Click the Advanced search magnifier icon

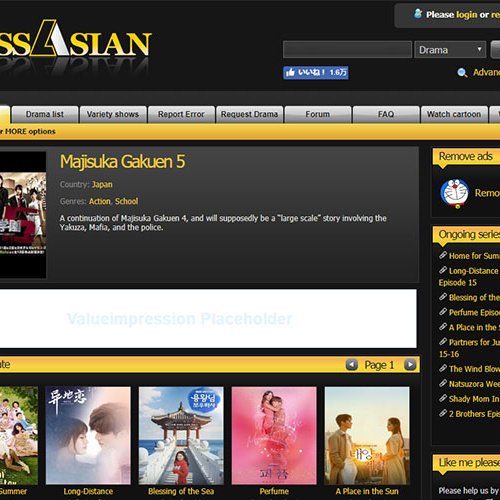462,72
